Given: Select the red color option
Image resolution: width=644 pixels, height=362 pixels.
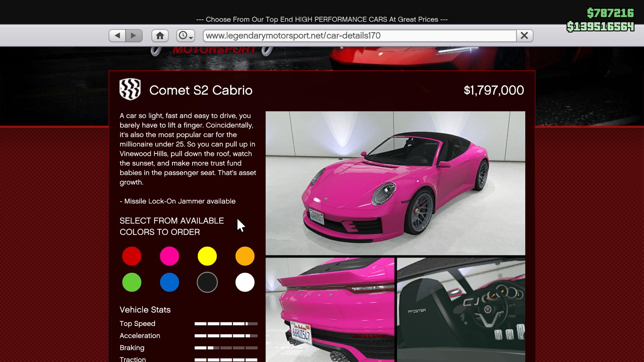Looking at the screenshot, I should point(132,256).
